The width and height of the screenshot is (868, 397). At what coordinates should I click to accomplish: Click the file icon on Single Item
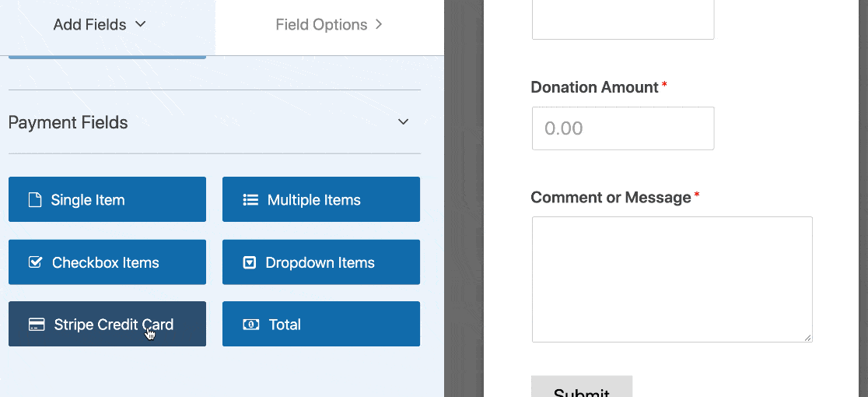pyautogui.click(x=35, y=200)
